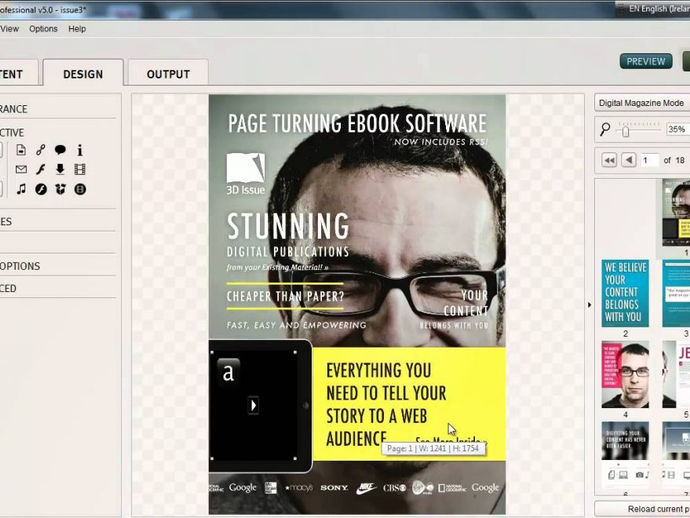Open the Options menu
690x518 pixels.
43,29
